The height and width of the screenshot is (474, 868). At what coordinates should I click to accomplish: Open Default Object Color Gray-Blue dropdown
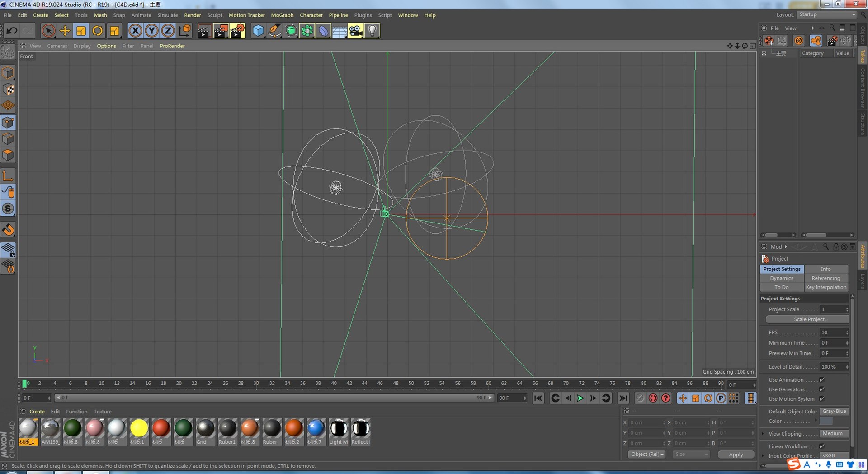834,412
